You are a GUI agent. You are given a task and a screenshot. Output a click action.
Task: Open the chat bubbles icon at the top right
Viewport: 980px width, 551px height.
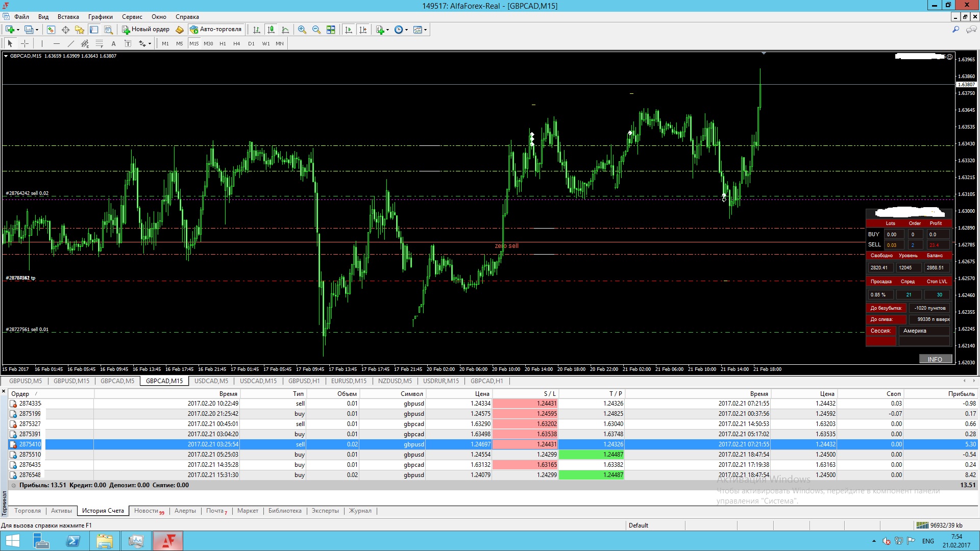tap(971, 30)
